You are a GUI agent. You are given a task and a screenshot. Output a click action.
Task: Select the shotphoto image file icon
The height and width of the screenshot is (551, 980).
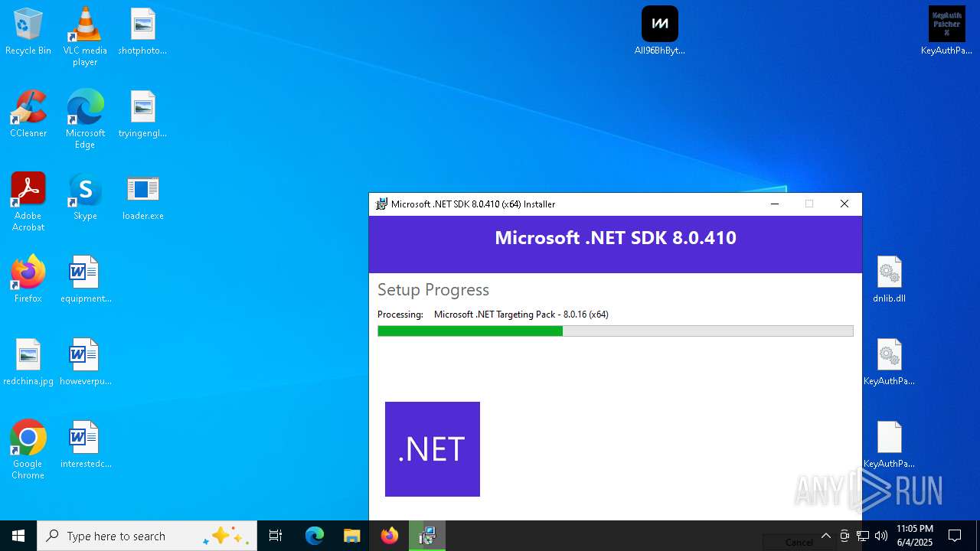[x=142, y=32]
